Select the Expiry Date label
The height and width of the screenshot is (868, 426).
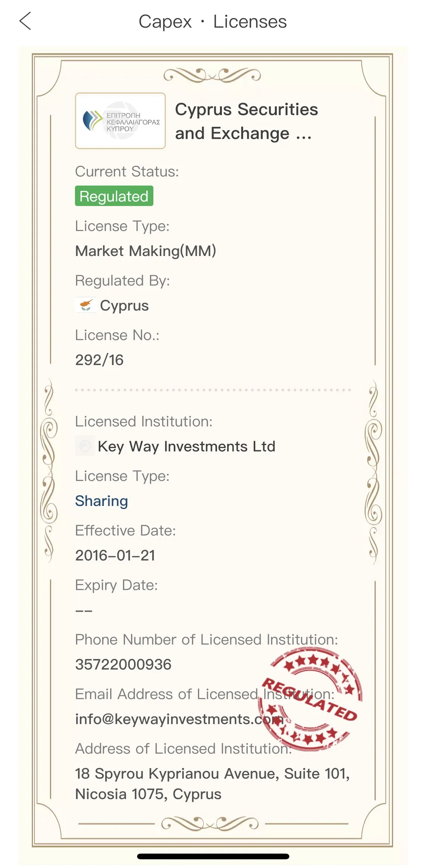116,585
